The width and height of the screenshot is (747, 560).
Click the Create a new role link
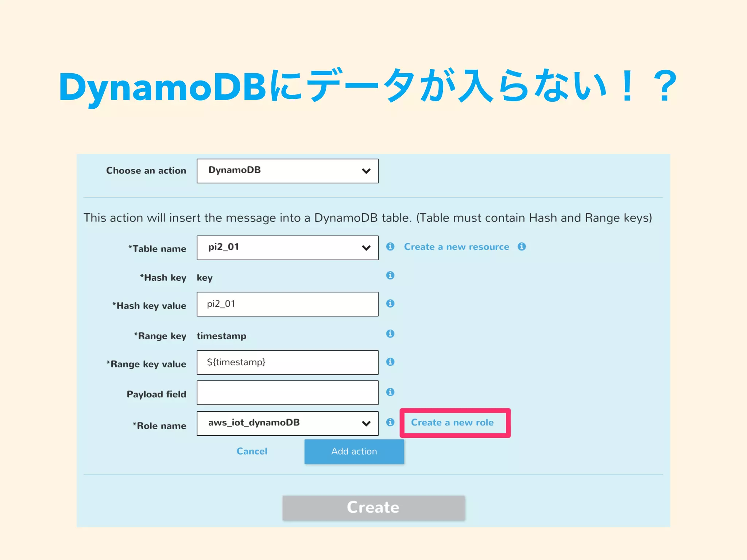452,423
